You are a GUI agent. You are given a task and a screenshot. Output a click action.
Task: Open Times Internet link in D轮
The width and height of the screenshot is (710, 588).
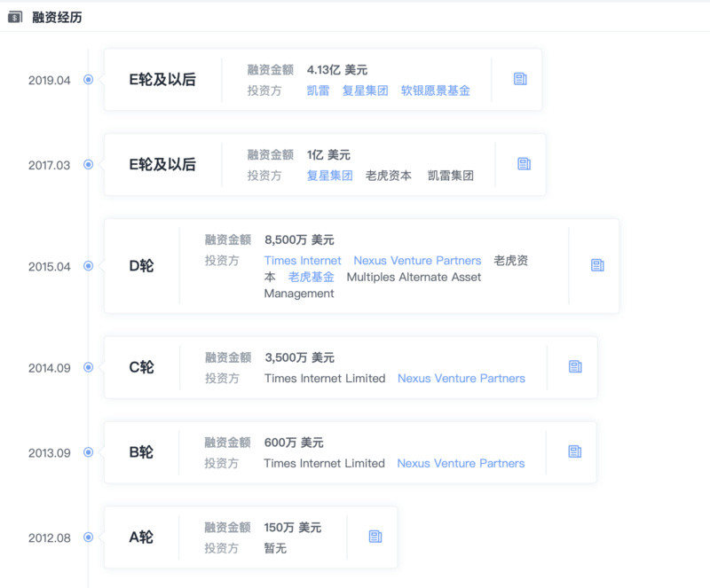coord(303,261)
